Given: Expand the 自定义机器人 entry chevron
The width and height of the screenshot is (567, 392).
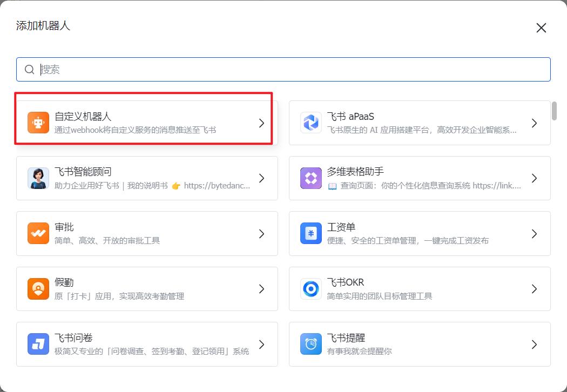Looking at the screenshot, I should pos(262,123).
